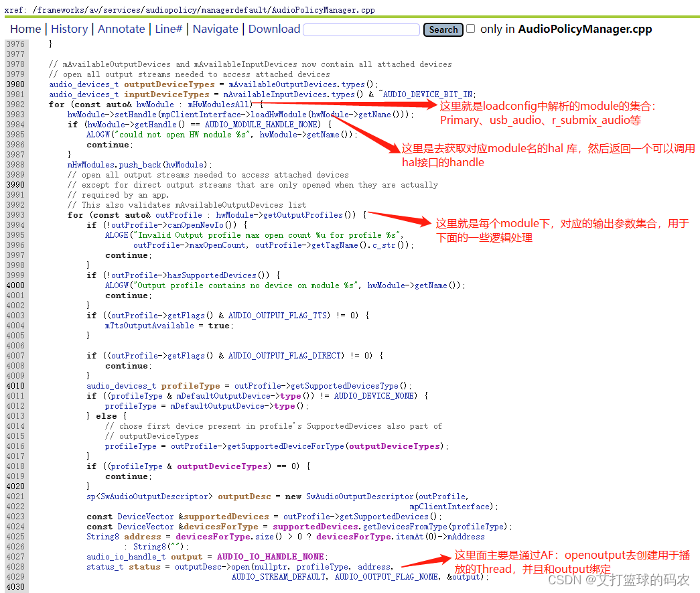
Task: Follow 'ALOGE' macro link
Action: pyautogui.click(x=117, y=235)
